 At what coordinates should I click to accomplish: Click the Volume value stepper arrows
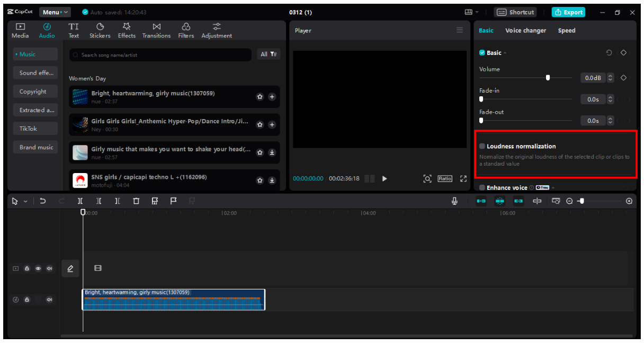tap(610, 78)
